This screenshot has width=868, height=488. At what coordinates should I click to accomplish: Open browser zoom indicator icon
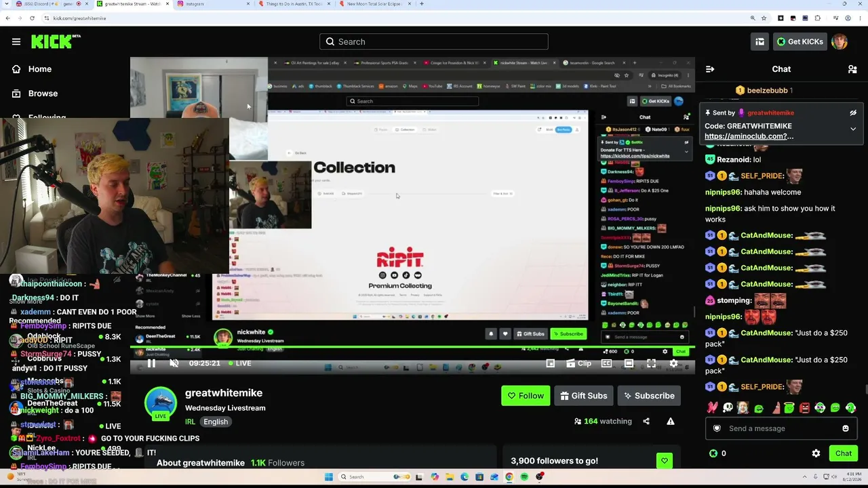(x=753, y=18)
